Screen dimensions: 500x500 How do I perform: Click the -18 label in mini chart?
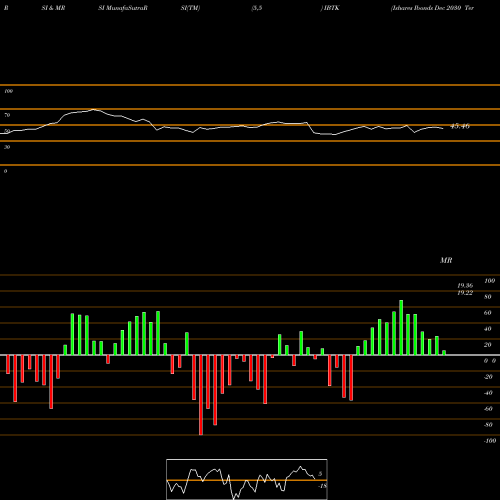coord(322,486)
